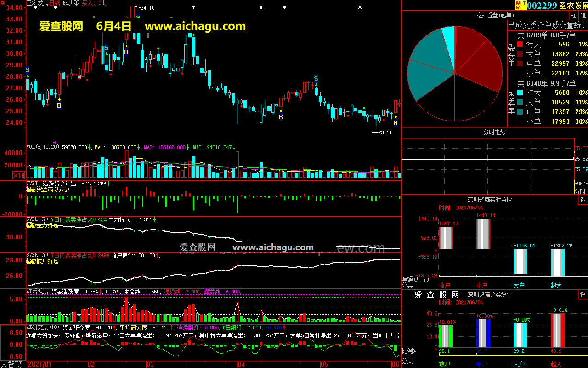Click 超赢主力持仓 indicator title
The image size is (588, 368).
(x=42, y=225)
